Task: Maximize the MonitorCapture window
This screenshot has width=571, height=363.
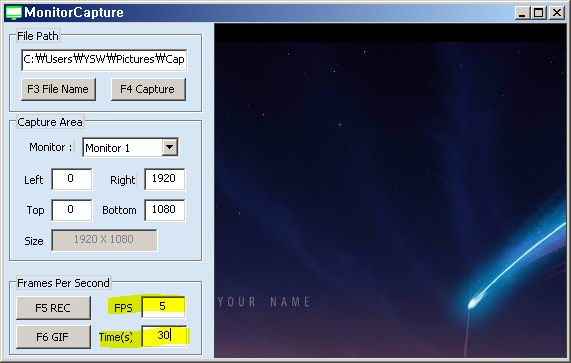Action: point(539,13)
